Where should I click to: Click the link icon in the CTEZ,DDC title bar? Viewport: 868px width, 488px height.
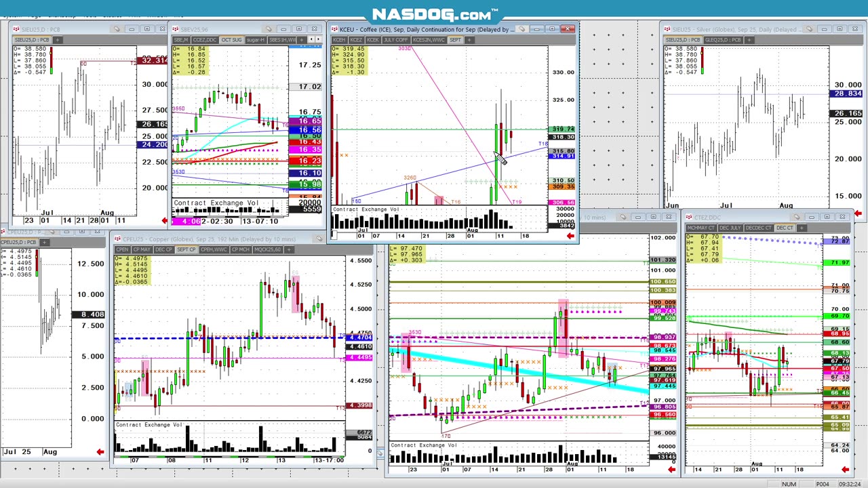(797, 217)
